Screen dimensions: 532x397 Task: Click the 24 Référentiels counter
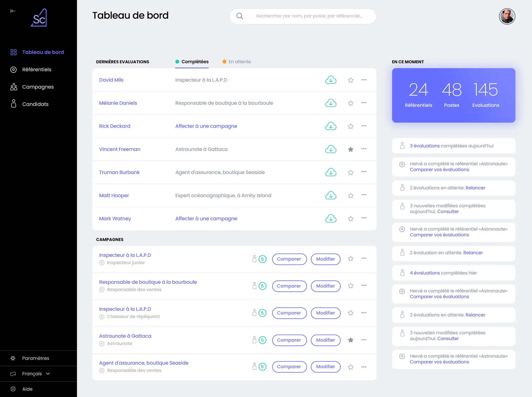click(x=419, y=95)
